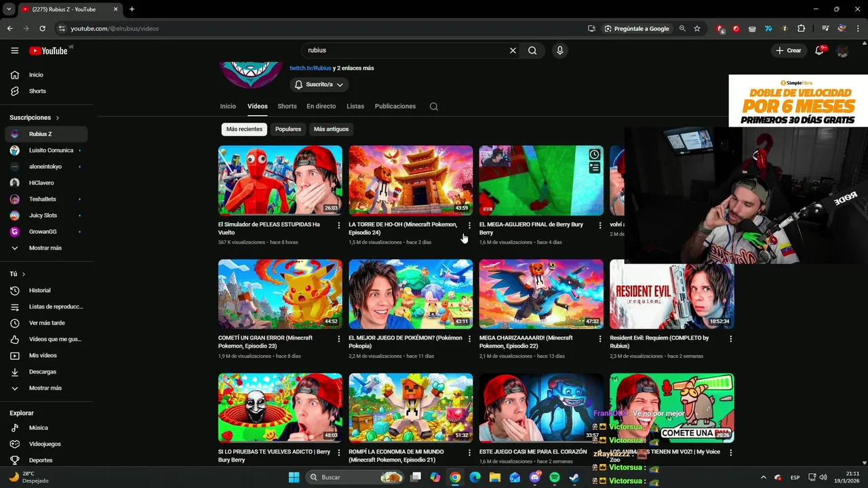Open the Suscrito/a subscription dropdown

[319, 85]
